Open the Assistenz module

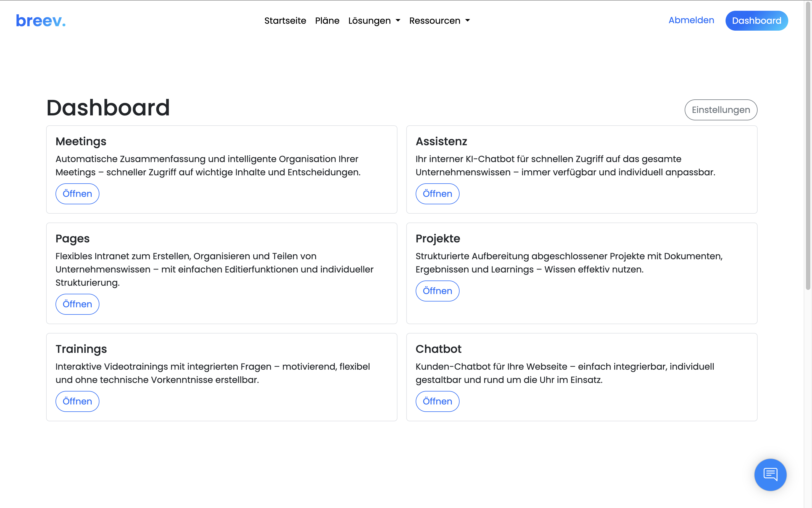437,194
